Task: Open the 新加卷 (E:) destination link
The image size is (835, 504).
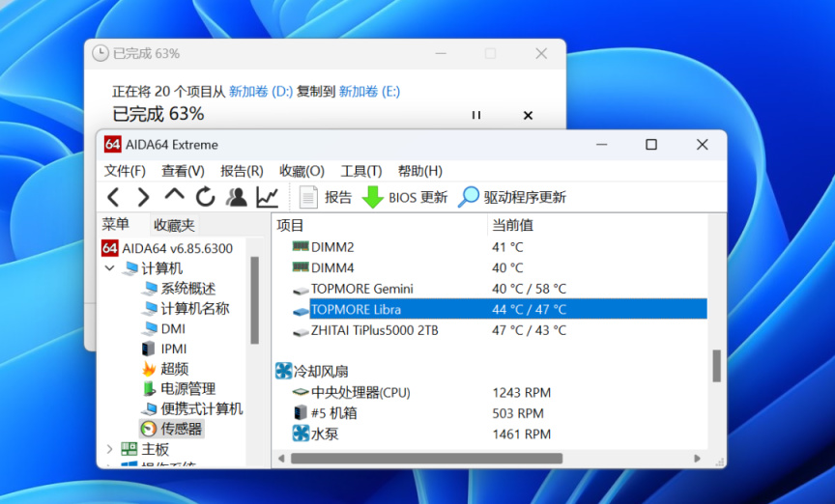Action: pos(369,92)
